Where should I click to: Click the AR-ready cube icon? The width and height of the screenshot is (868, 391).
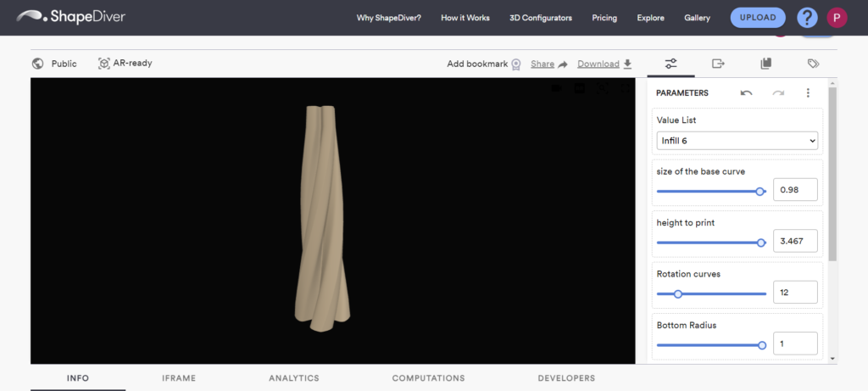pos(103,64)
